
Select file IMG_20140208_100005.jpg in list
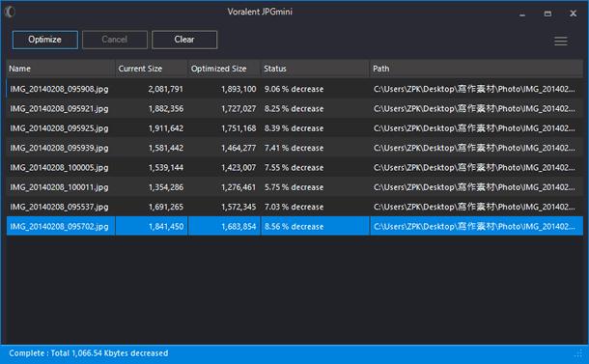point(294,168)
